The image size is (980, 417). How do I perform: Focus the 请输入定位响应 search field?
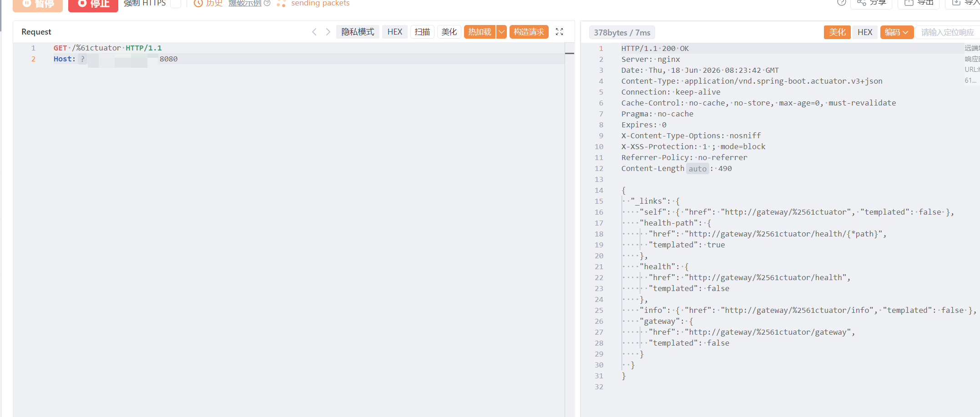(x=948, y=32)
